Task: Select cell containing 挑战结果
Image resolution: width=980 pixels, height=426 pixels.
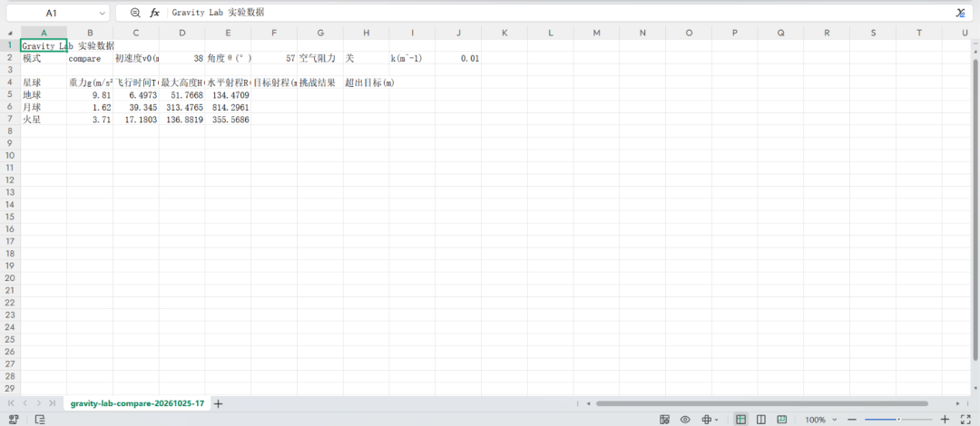Action: tap(320, 82)
